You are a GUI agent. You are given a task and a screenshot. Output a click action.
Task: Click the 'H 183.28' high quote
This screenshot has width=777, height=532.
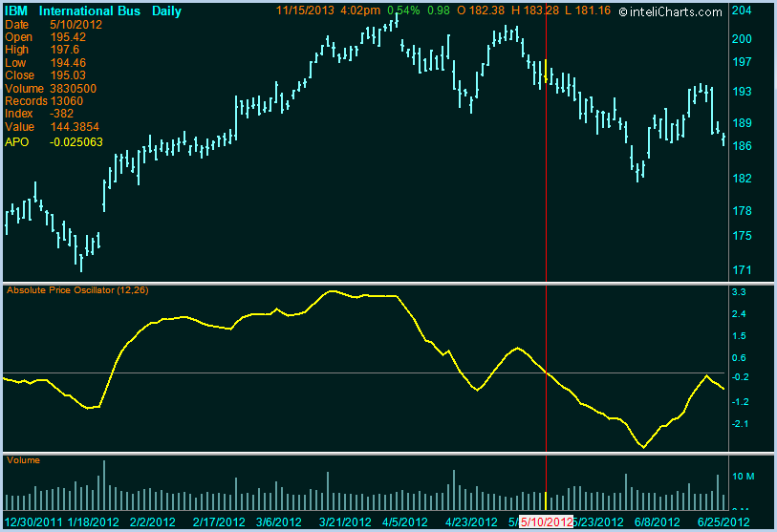(x=535, y=11)
